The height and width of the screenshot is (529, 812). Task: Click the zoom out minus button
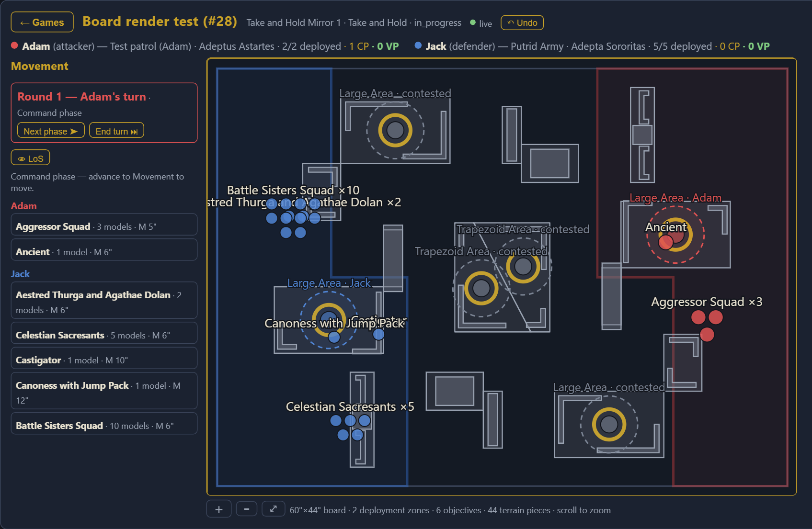tap(247, 509)
